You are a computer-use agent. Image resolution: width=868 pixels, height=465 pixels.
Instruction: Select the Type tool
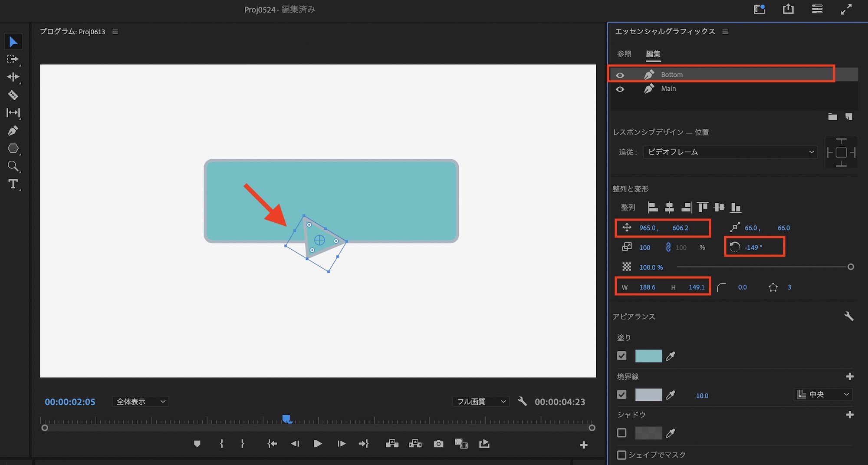[x=13, y=184]
